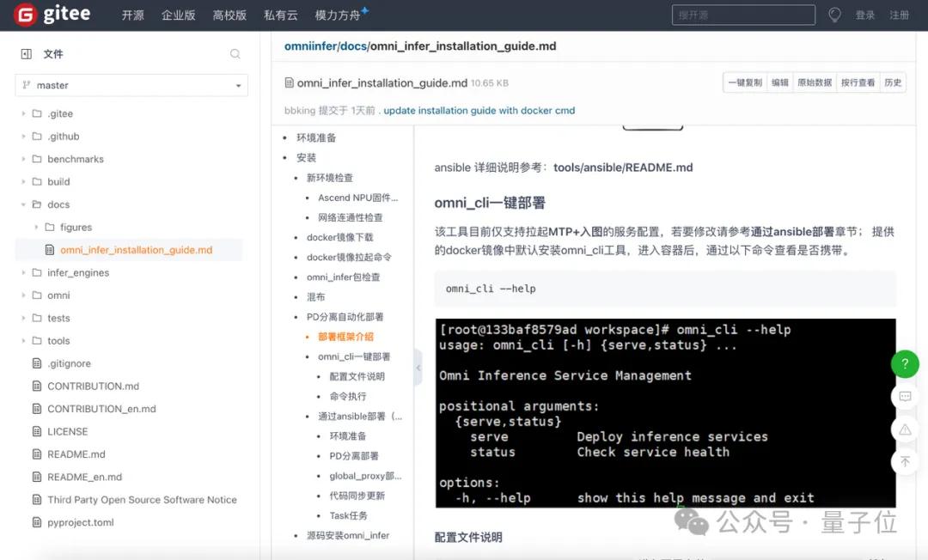The height and width of the screenshot is (560, 928).
Task: Click the back-to-top arrow icon
Action: point(905,462)
